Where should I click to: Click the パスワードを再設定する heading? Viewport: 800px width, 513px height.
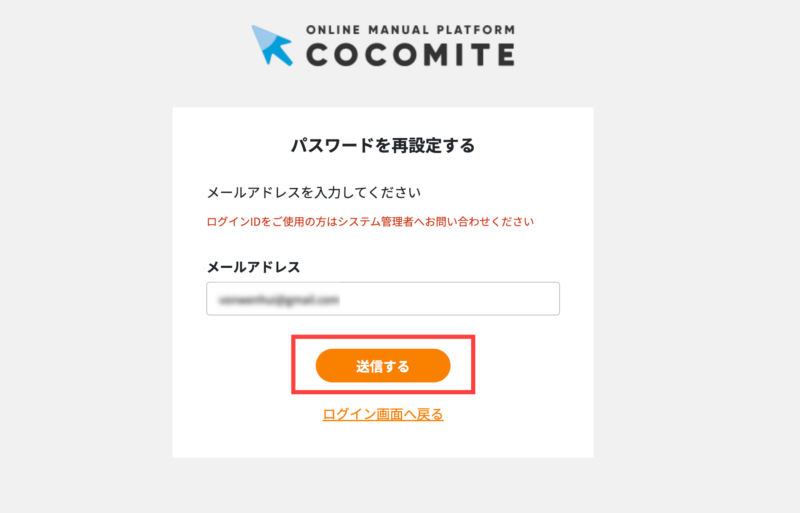[382, 146]
